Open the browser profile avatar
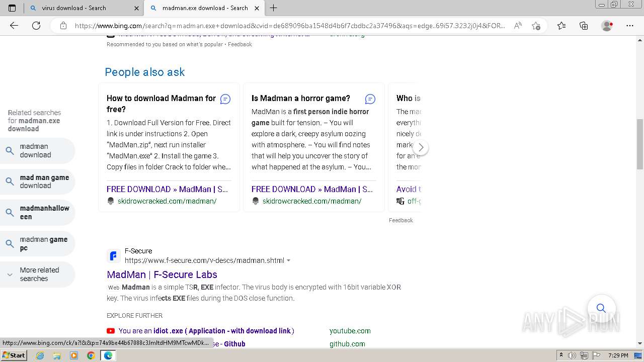644x362 pixels. [607, 26]
